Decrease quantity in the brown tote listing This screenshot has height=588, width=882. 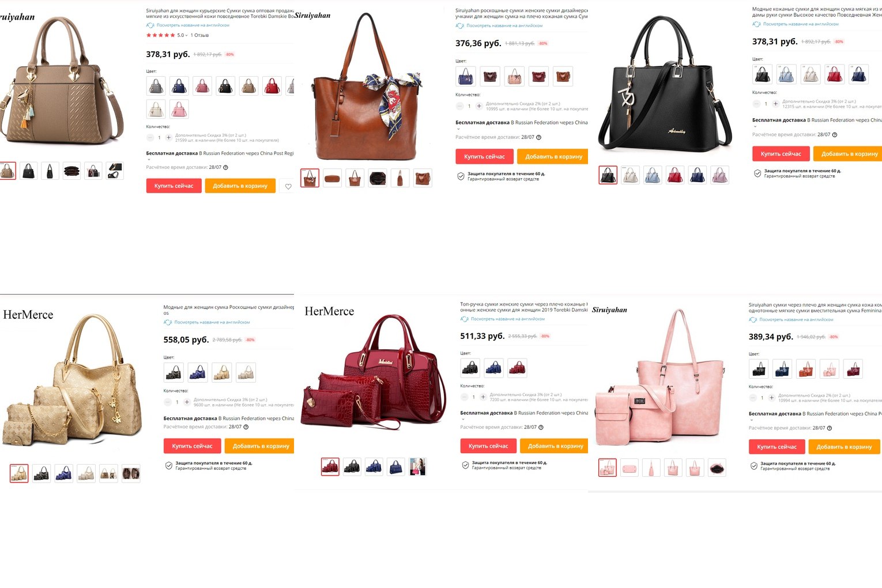point(459,106)
